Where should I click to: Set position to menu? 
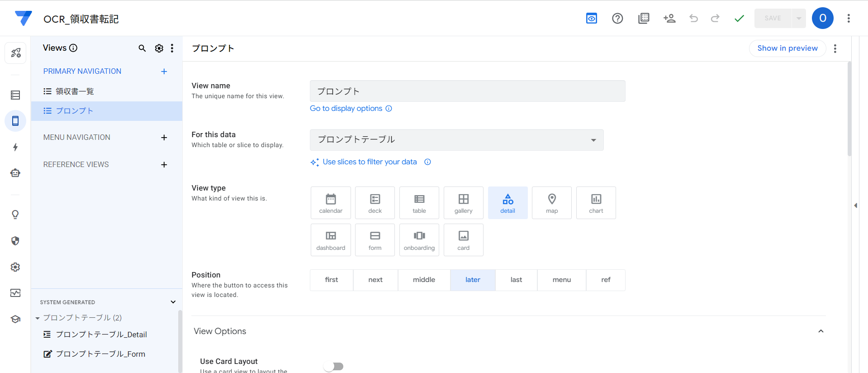pos(561,280)
